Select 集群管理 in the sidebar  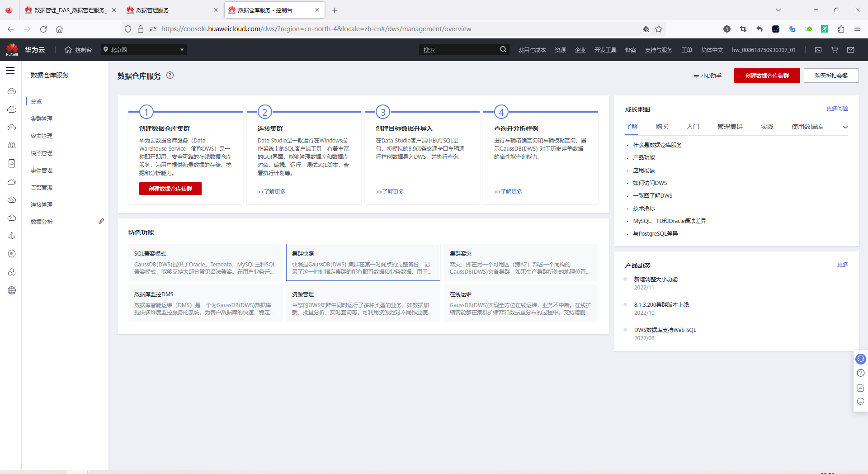click(42, 119)
